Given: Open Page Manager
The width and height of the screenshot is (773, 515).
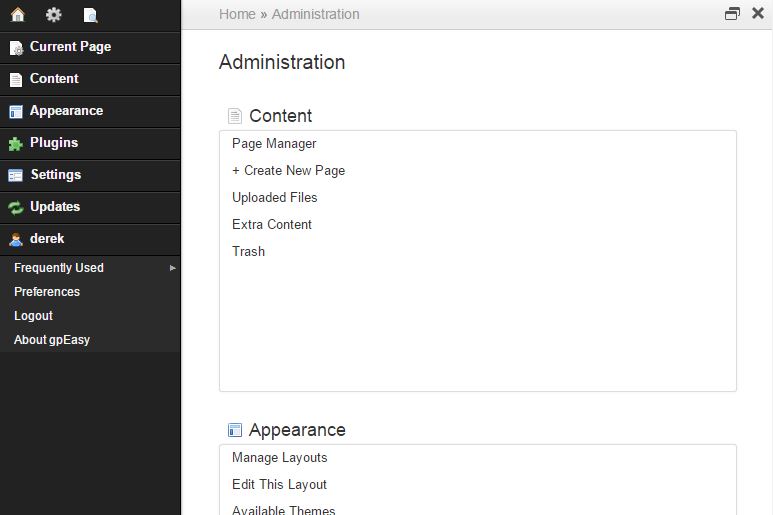Looking at the screenshot, I should tap(274, 144).
